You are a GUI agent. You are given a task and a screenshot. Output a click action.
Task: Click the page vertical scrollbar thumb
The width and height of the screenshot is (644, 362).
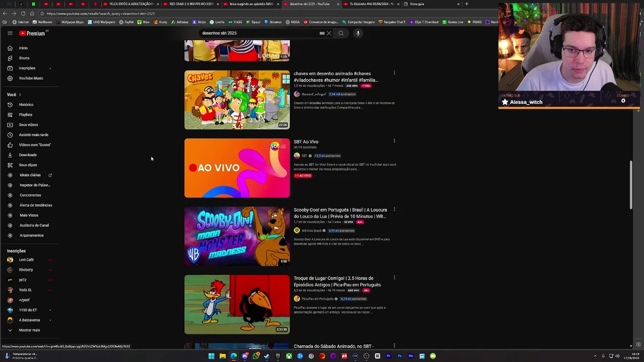[x=631, y=185]
